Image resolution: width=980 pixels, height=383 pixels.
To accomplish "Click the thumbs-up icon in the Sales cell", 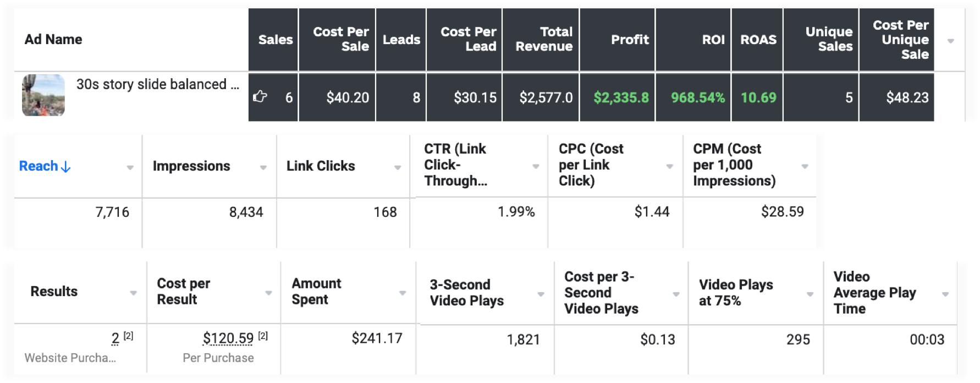I will tap(260, 97).
